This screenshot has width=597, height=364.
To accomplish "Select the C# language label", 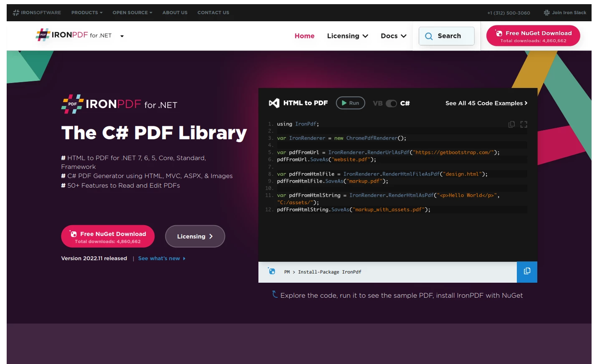I will 405,103.
